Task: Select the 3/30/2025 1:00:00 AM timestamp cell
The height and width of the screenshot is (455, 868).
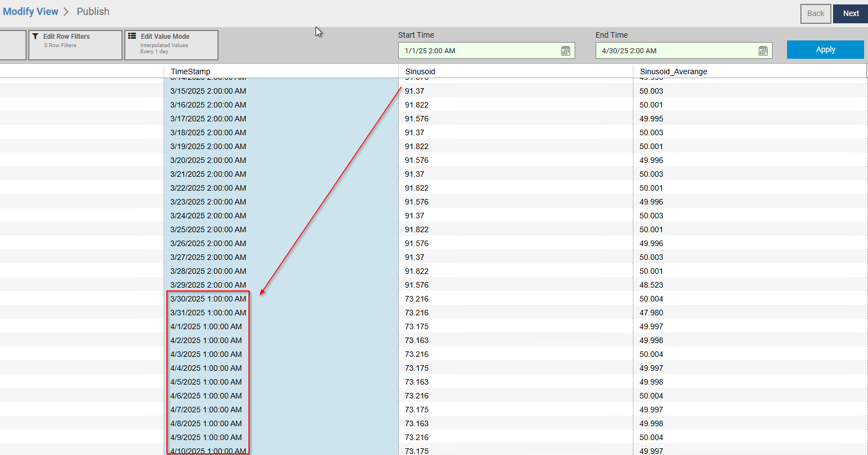Action: point(208,299)
